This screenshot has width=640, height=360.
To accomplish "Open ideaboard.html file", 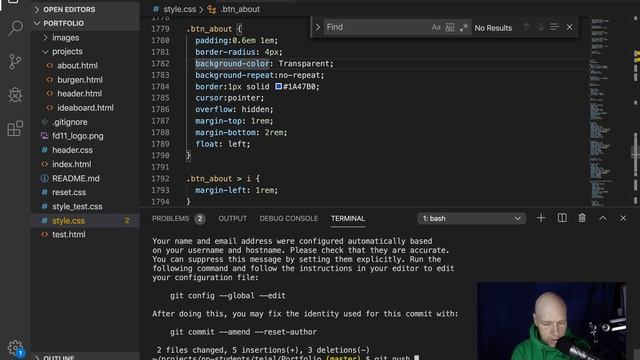I will [x=85, y=108].
